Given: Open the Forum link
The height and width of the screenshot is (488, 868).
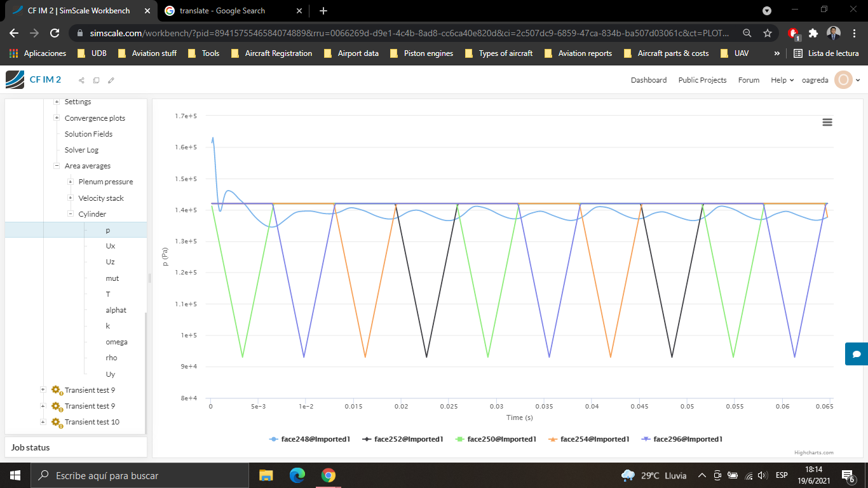Looking at the screenshot, I should [x=749, y=80].
